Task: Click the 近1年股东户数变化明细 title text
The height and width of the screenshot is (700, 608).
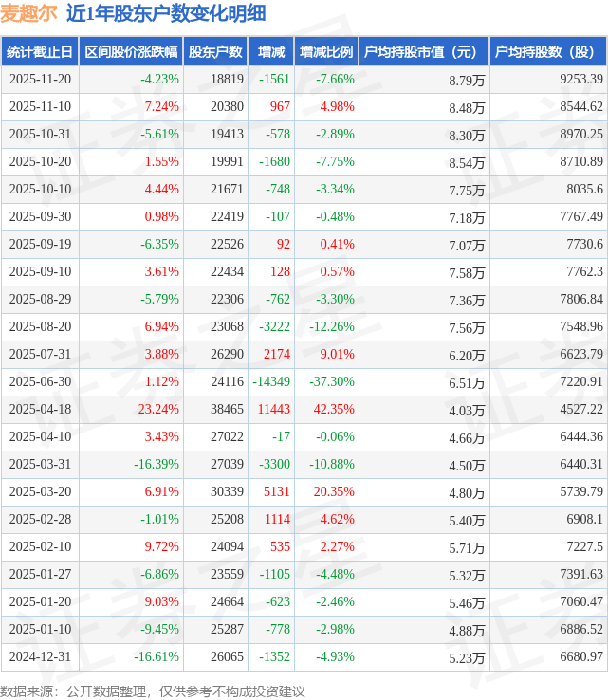Action: 166,13
